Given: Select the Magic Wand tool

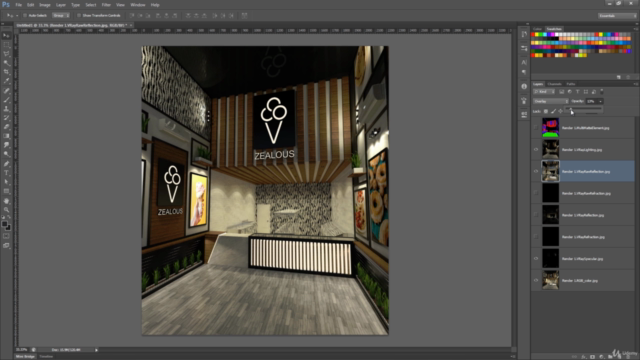Looking at the screenshot, I should click(x=6, y=63).
